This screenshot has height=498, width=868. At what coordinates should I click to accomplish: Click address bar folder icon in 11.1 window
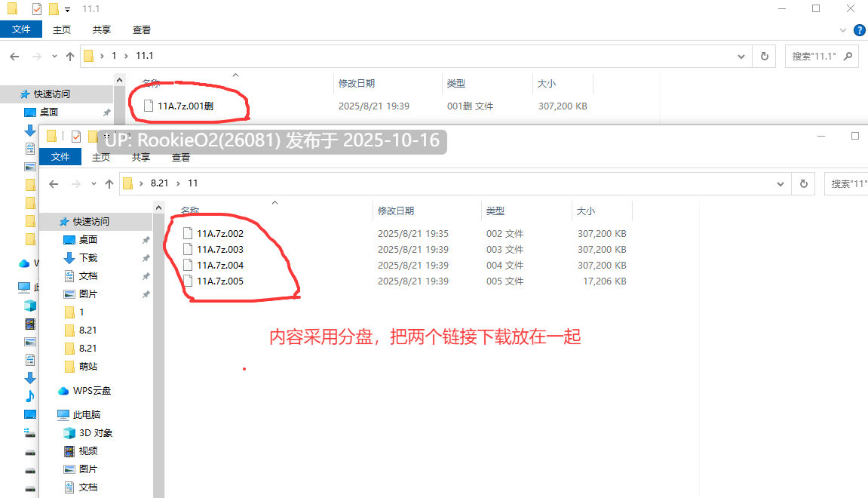coord(88,56)
